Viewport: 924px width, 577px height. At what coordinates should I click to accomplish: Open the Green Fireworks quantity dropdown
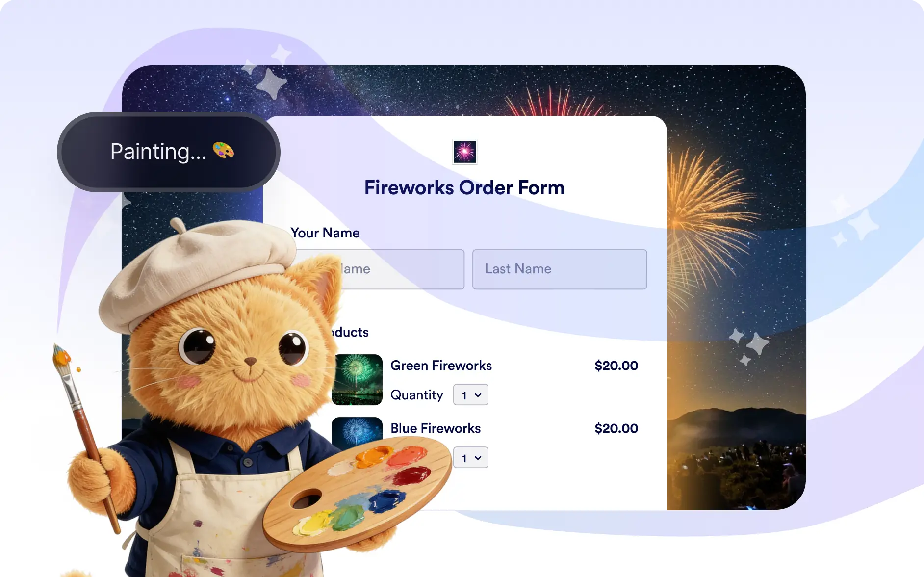pyautogui.click(x=471, y=395)
